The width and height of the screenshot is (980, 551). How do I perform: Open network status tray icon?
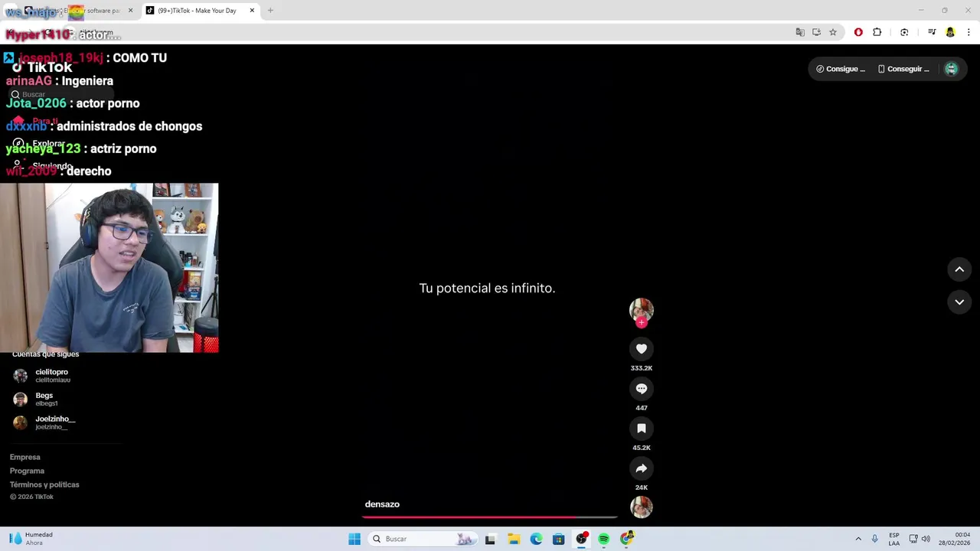tap(913, 539)
